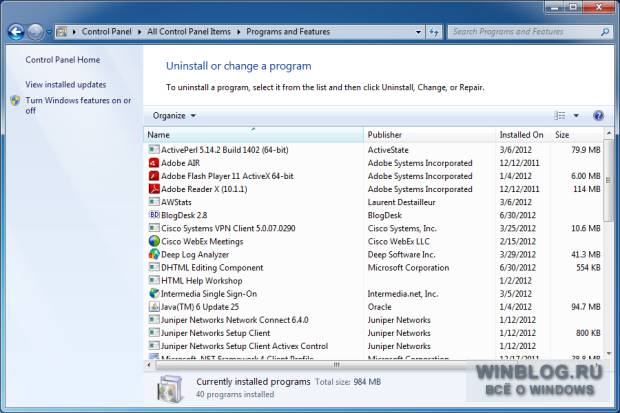Sort list by Installed On column header
620x413 pixels.
[522, 135]
